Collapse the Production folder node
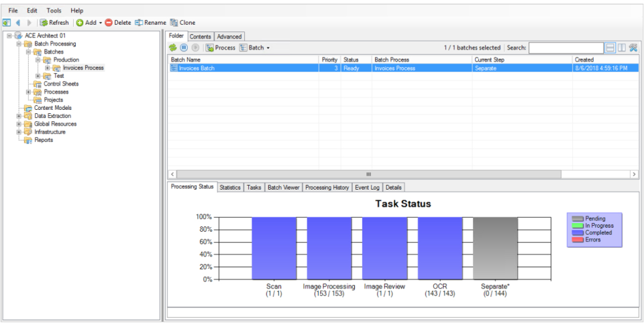Screen dimensions: 644x335 click(38, 60)
